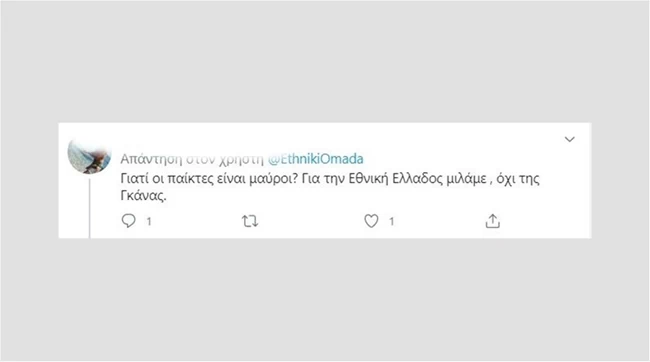Click the reply count next to speech bubble
This screenshot has width=650, height=362.
(149, 221)
